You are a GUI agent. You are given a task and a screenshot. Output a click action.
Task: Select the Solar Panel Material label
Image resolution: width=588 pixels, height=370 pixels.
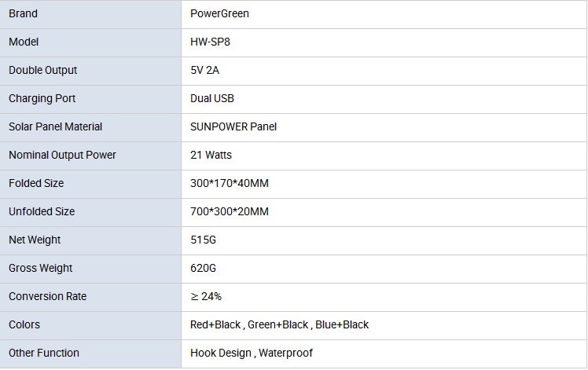coord(55,126)
